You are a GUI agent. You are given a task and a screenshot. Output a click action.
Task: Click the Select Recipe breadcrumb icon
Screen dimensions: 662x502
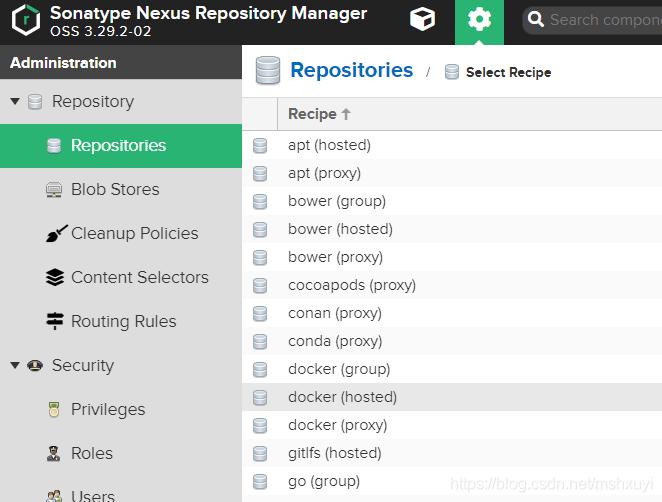coord(452,72)
